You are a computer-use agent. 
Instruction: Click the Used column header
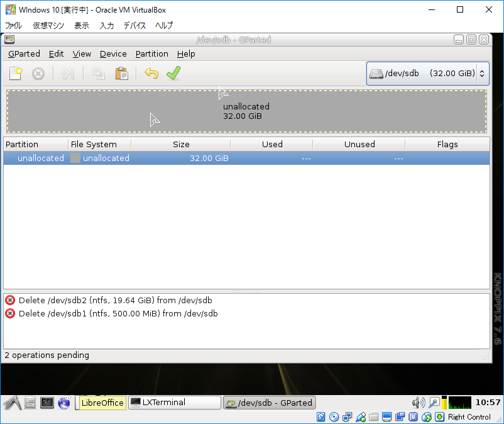(271, 144)
